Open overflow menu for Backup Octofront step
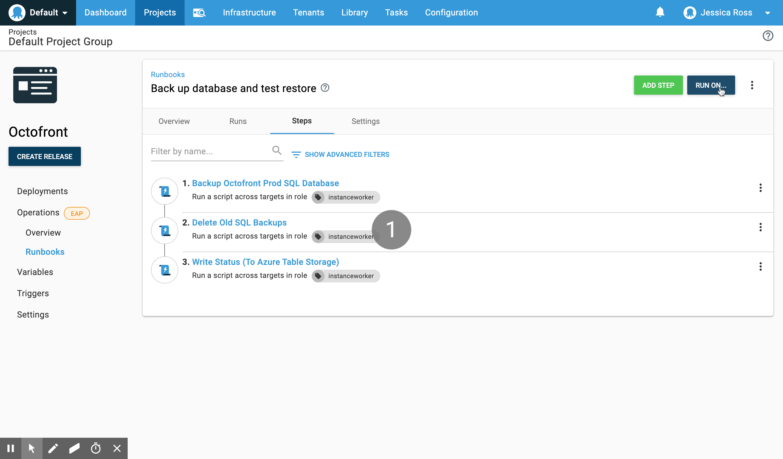Screen dimensions: 783x459 (x=761, y=188)
